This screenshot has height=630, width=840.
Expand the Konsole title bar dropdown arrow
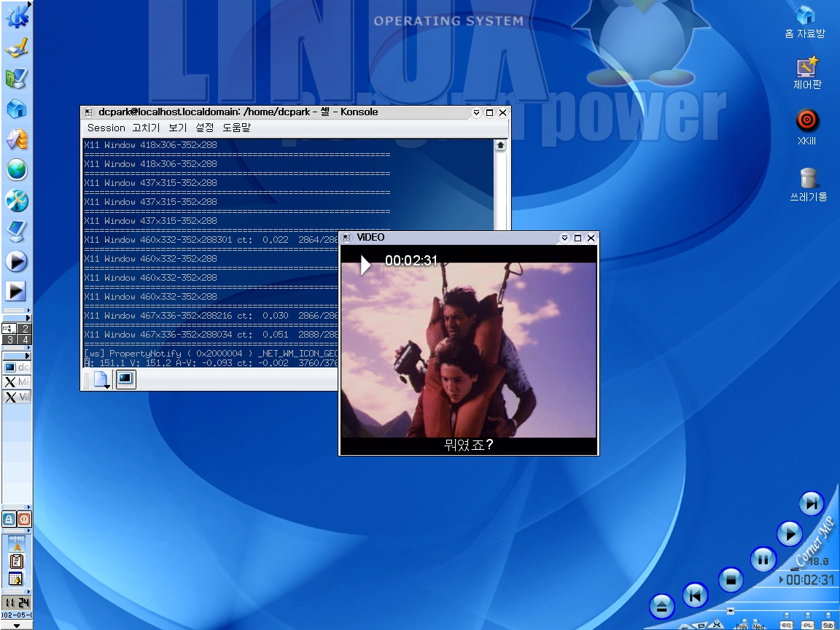pyautogui.click(x=476, y=113)
